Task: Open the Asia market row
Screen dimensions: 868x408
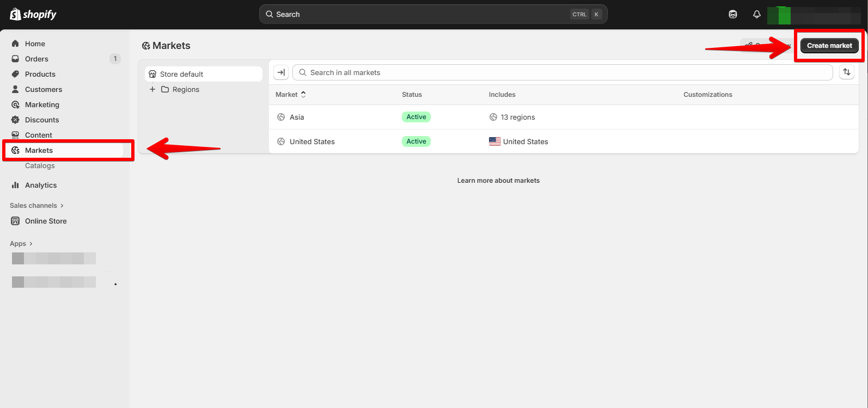Action: (x=564, y=117)
